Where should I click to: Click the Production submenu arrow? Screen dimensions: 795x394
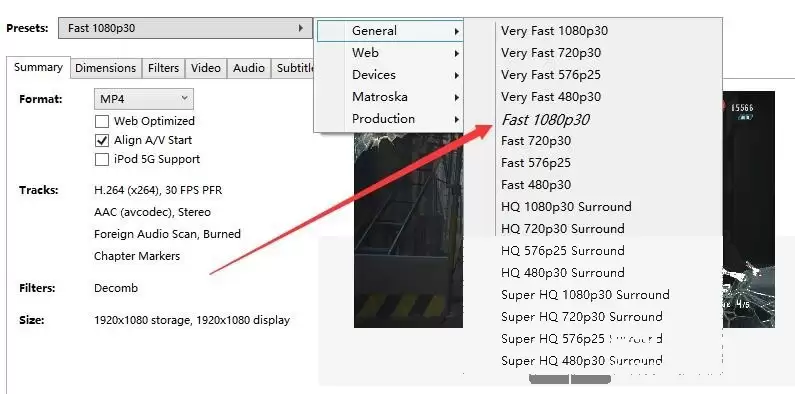pyautogui.click(x=456, y=120)
